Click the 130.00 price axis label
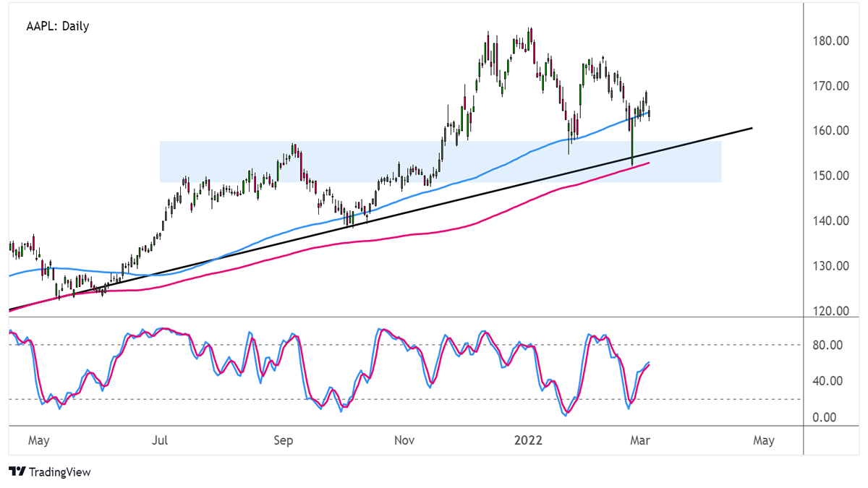 (831, 266)
